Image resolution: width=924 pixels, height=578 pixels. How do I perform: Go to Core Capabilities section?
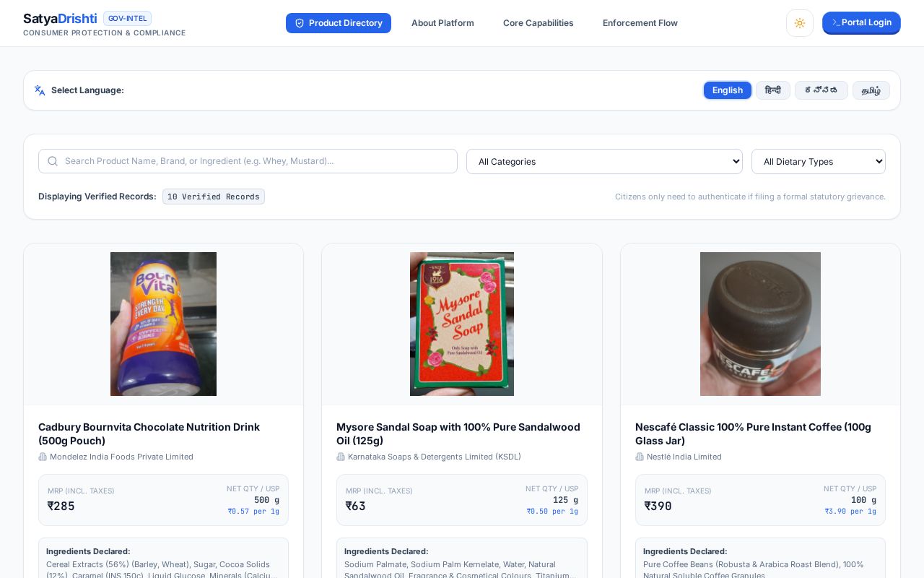point(539,23)
